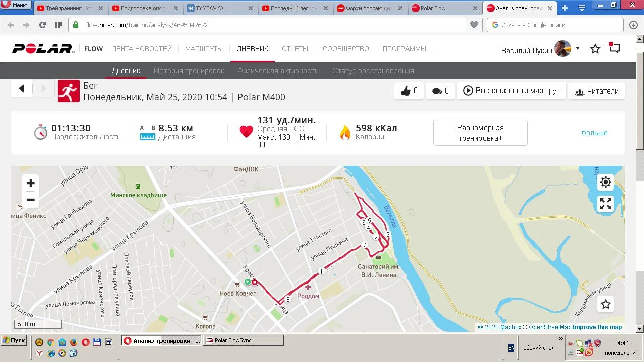This screenshot has width=644, height=362.
Task: Open the Opera Меню dropdown
Action: coord(15,5)
